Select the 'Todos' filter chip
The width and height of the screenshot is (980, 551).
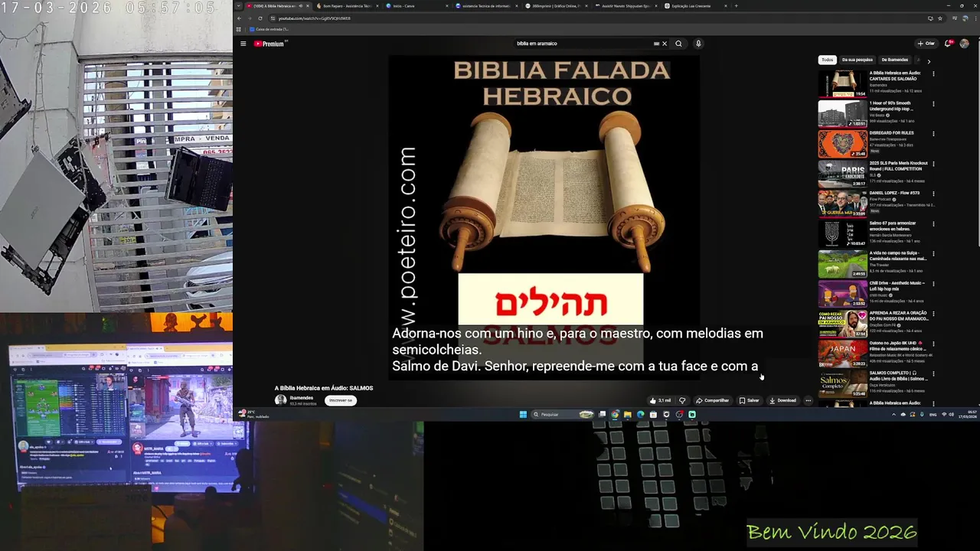827,60
